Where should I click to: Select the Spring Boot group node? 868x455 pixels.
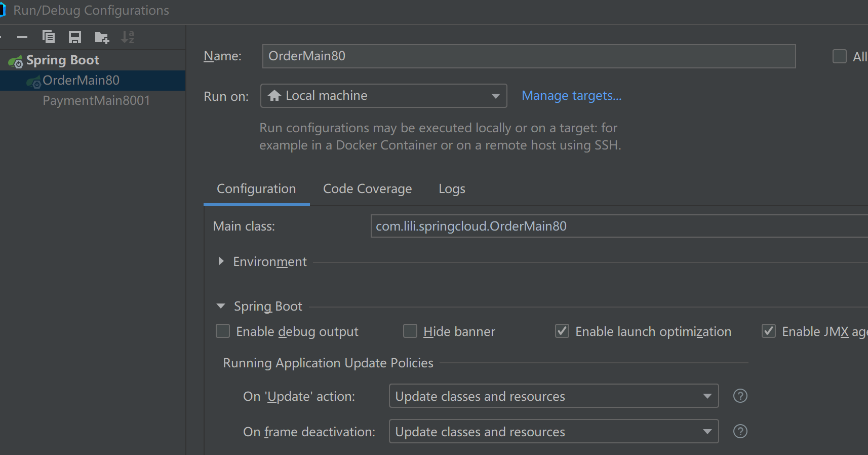tap(62, 60)
